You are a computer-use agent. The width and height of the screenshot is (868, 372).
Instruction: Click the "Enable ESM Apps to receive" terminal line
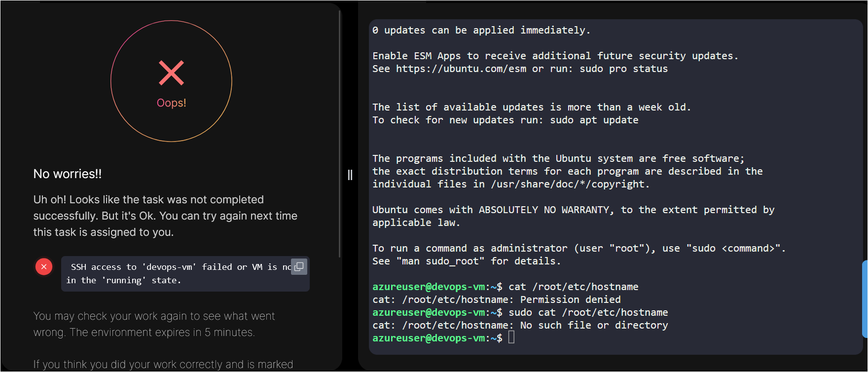tap(555, 56)
